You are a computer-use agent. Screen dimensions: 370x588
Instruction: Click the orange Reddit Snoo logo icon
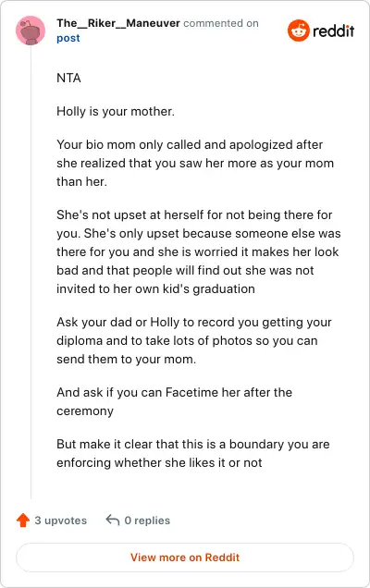point(299,31)
